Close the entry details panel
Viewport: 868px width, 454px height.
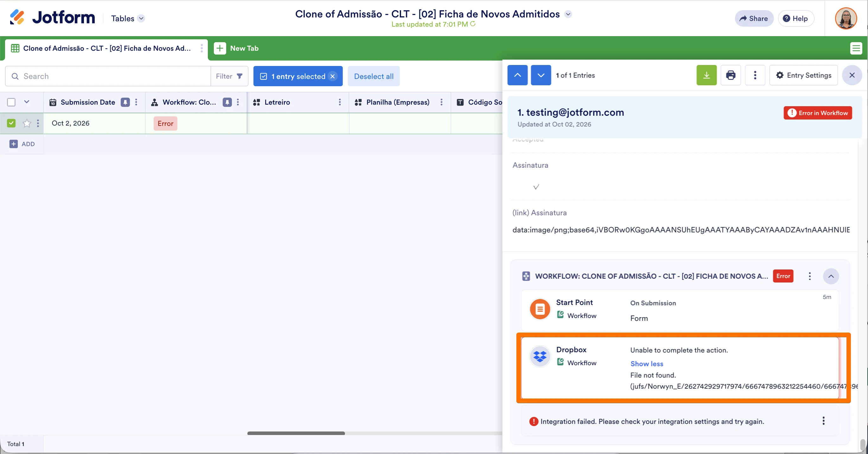coord(852,75)
